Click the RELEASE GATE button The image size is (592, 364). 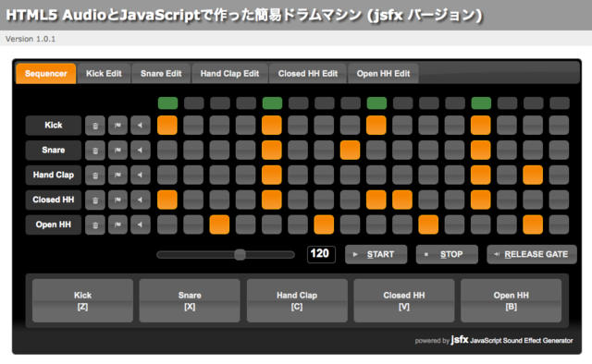532,254
